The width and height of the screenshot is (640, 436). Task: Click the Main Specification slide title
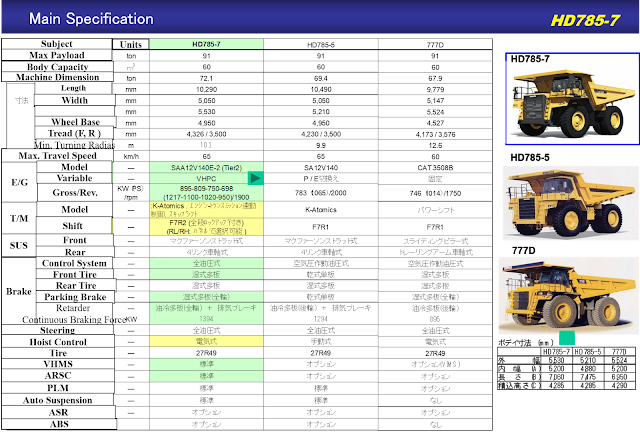tap(91, 19)
